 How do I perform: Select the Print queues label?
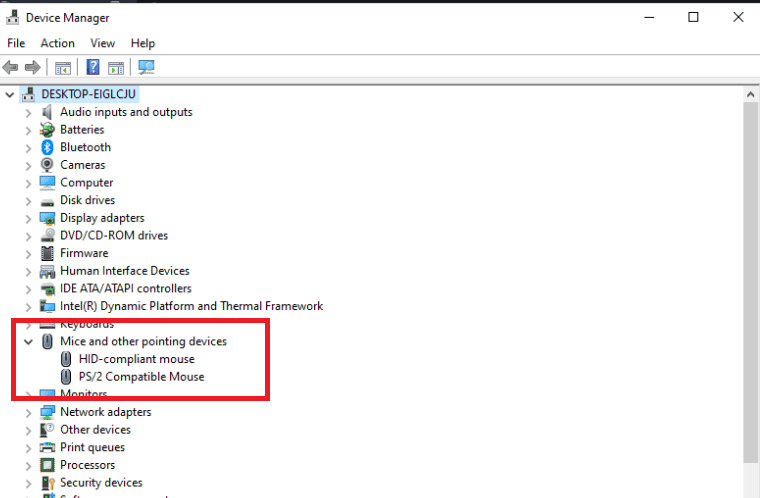pos(92,447)
